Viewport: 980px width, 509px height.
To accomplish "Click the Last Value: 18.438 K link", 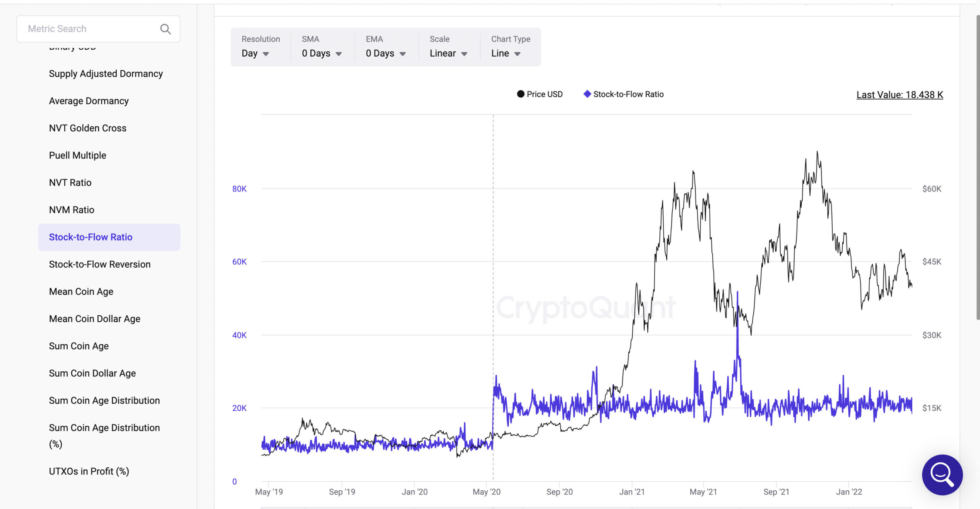I will click(900, 95).
